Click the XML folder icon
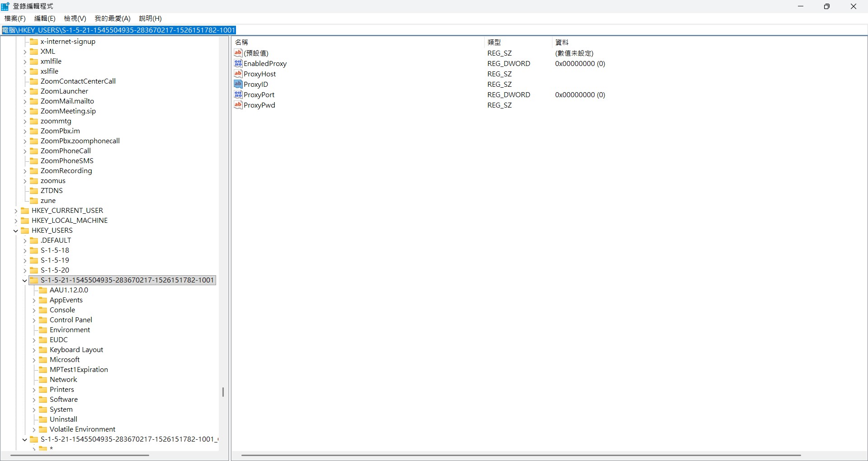The image size is (868, 461). [34, 51]
